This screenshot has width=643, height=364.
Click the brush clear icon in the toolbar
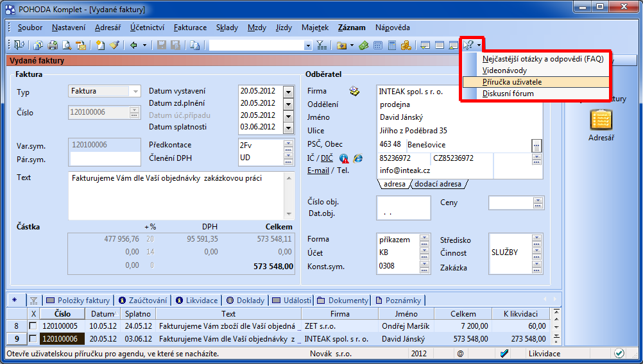(x=114, y=45)
